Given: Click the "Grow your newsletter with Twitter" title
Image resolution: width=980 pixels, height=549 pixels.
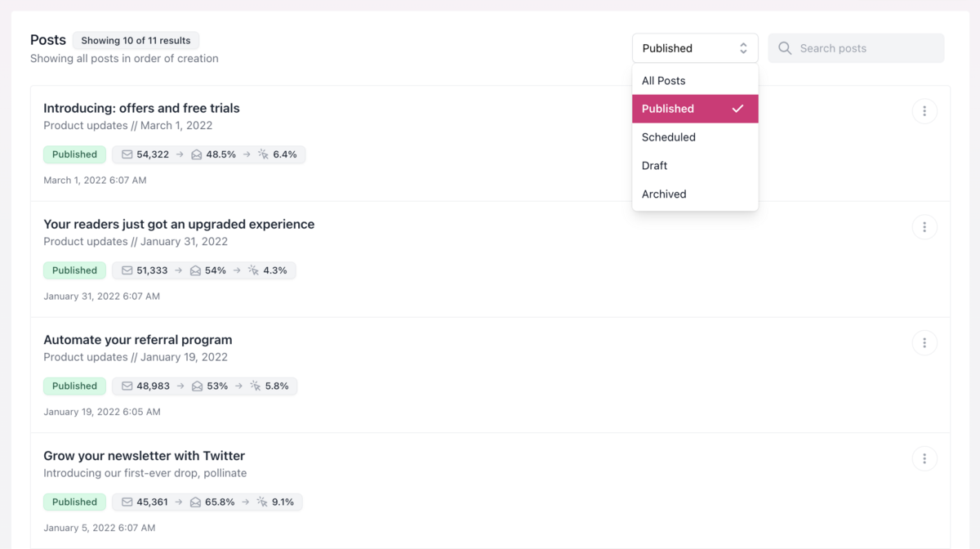Looking at the screenshot, I should [x=145, y=455].
